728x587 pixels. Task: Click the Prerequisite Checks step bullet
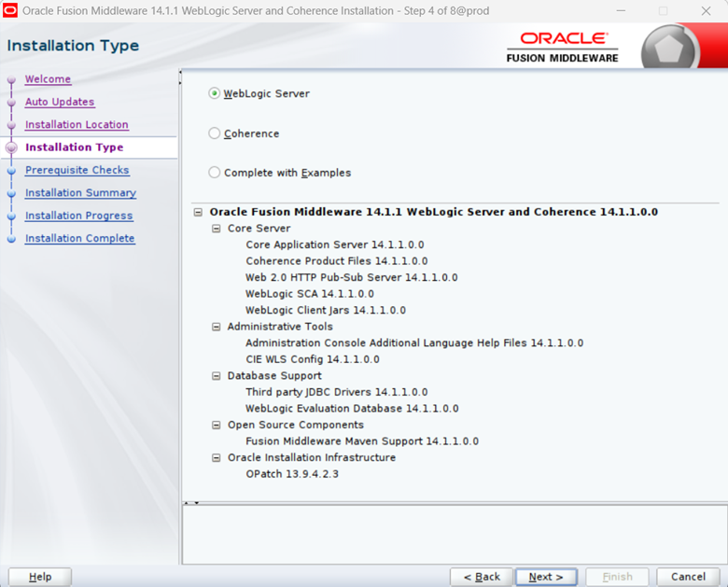tap(11, 171)
